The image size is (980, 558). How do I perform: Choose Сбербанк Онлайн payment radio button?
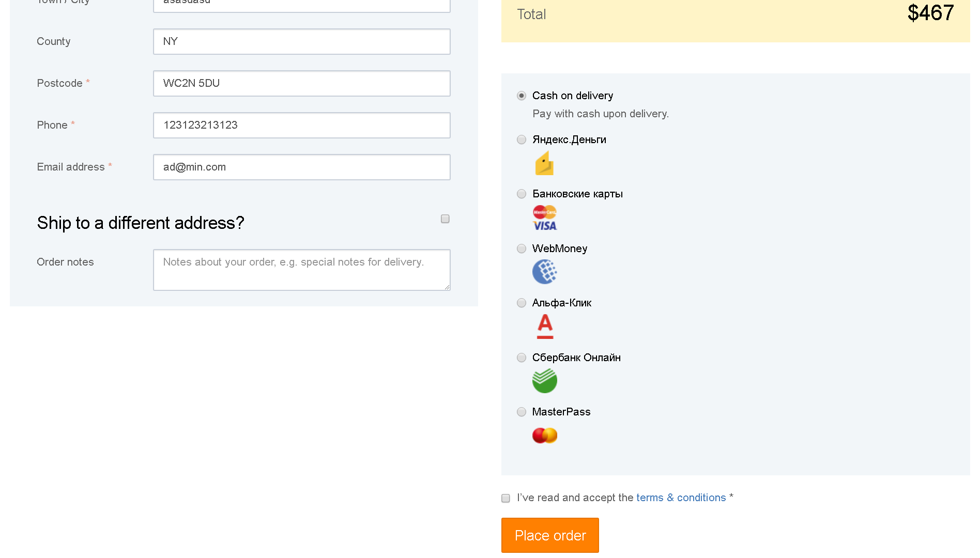[x=522, y=358]
